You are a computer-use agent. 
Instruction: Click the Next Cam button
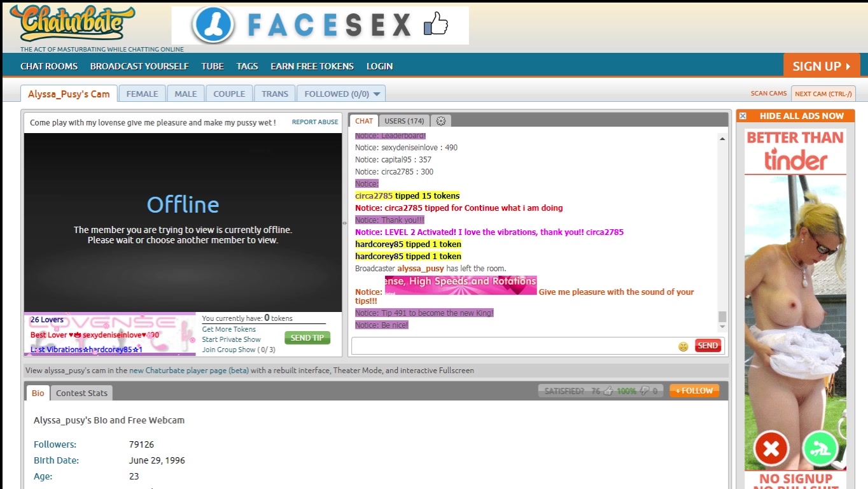tap(823, 94)
